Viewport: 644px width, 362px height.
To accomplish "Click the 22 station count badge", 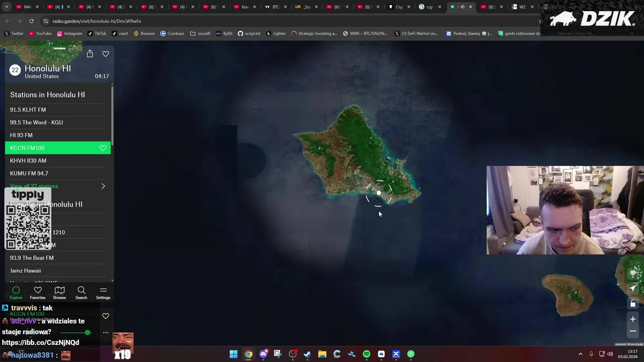I will tap(15, 70).
